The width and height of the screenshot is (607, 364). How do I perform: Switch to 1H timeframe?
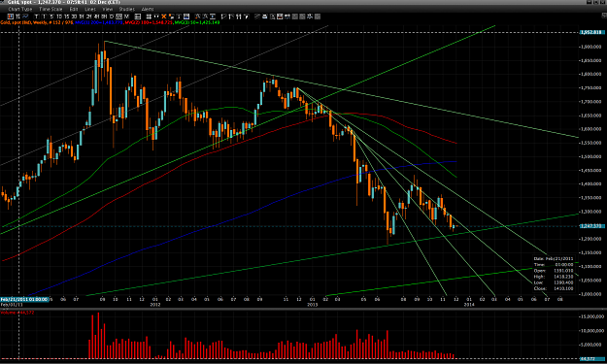(x=82, y=17)
